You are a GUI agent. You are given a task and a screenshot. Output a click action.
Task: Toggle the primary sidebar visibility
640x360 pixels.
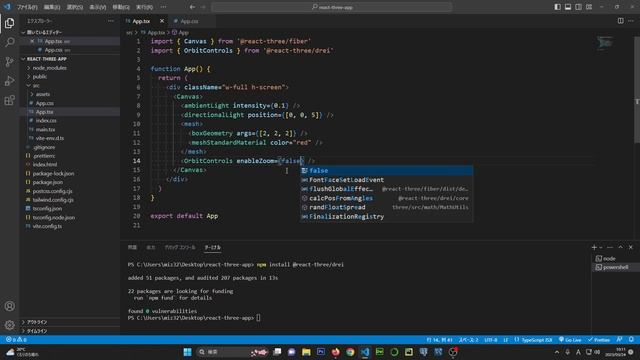click(557, 7)
